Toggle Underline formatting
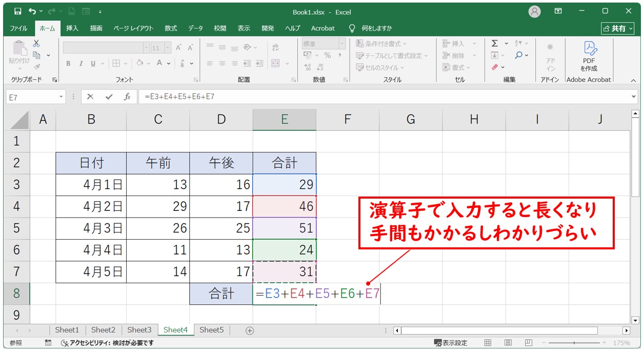Image resolution: width=644 pixels, height=351 pixels. click(93, 63)
